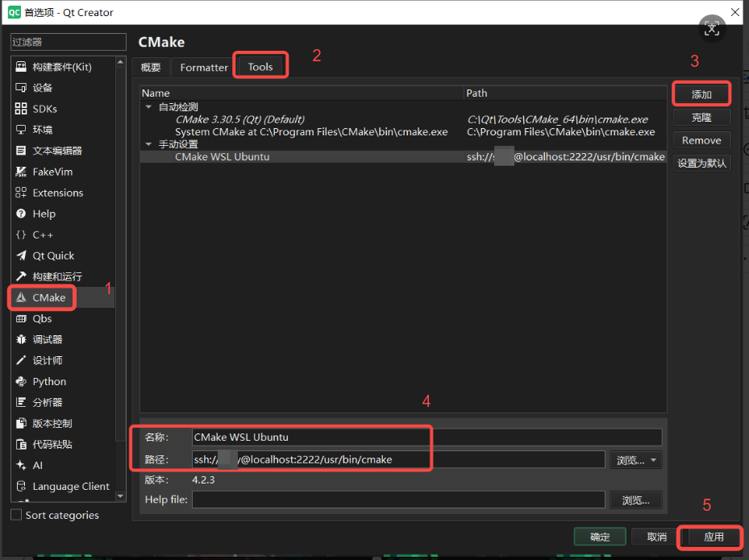Select the 构建和运行 hammer icon
This screenshot has width=749, height=560.
coord(21,277)
